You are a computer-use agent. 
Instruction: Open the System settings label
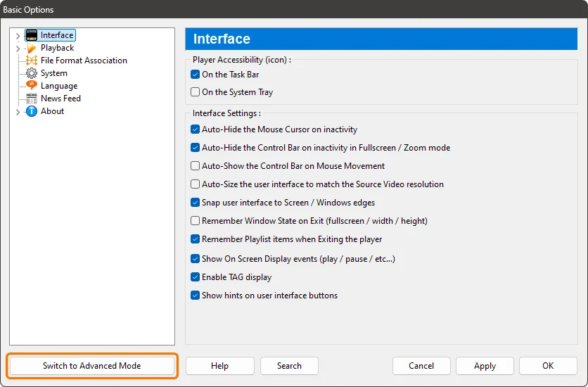(54, 73)
